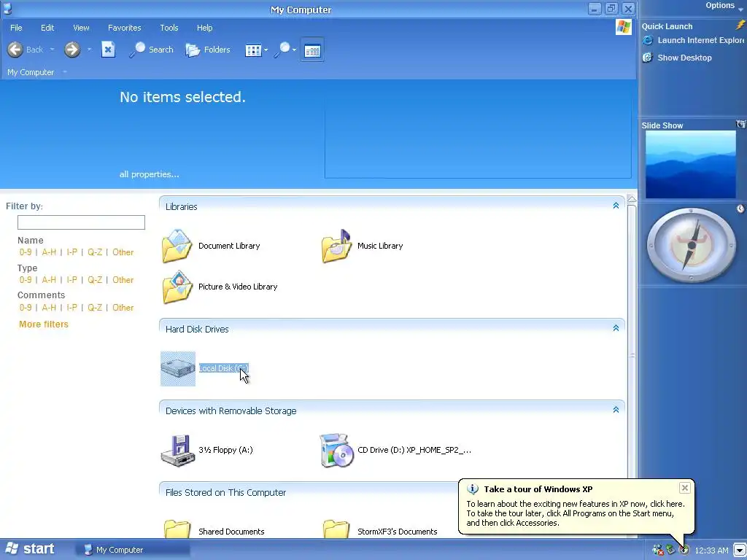Filter Comments by I-P

pyautogui.click(x=72, y=308)
